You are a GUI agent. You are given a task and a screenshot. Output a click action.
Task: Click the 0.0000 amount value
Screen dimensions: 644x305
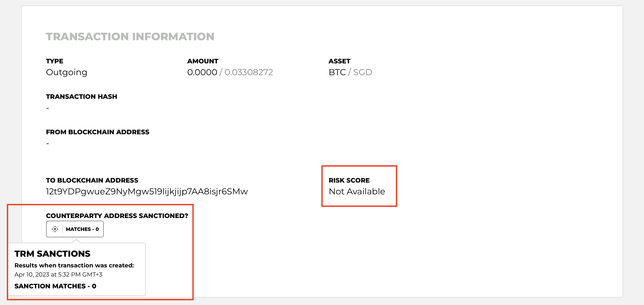(x=202, y=72)
